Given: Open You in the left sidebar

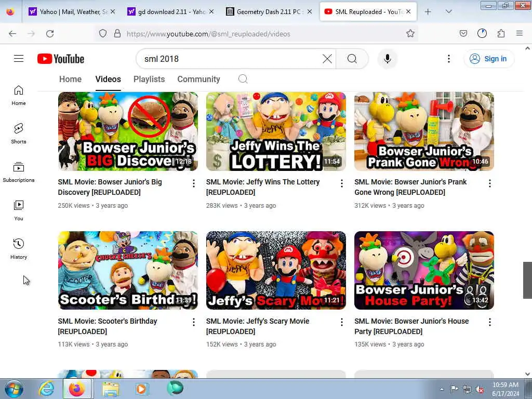Looking at the screenshot, I should click(19, 211).
